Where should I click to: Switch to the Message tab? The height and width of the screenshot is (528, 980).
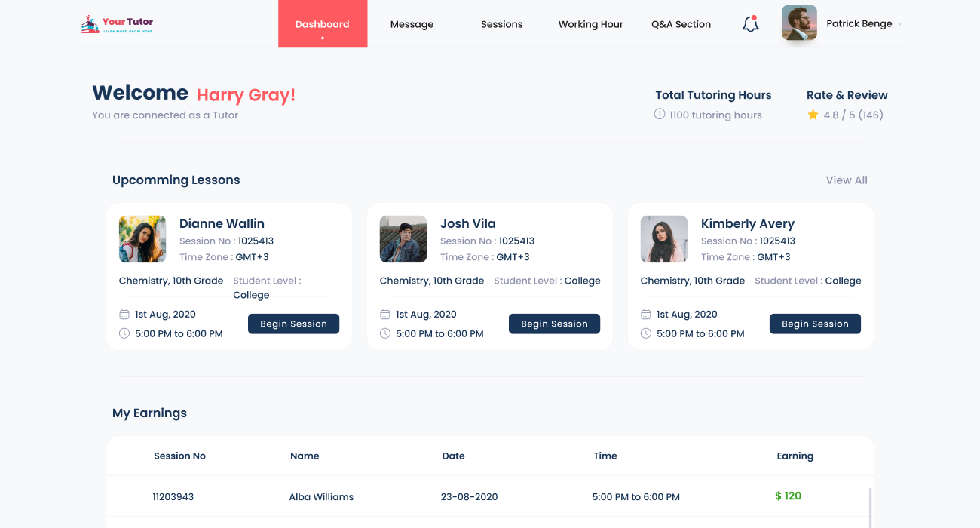pos(412,24)
